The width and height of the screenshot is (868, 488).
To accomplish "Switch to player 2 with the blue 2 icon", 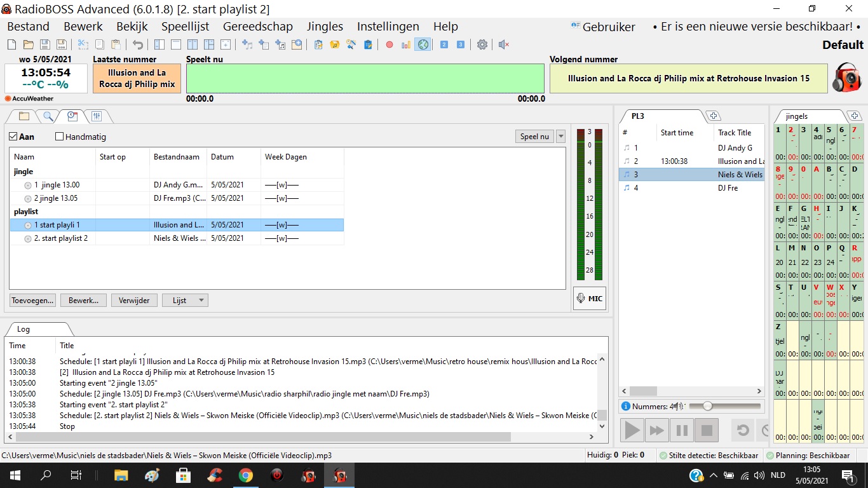I will (444, 44).
